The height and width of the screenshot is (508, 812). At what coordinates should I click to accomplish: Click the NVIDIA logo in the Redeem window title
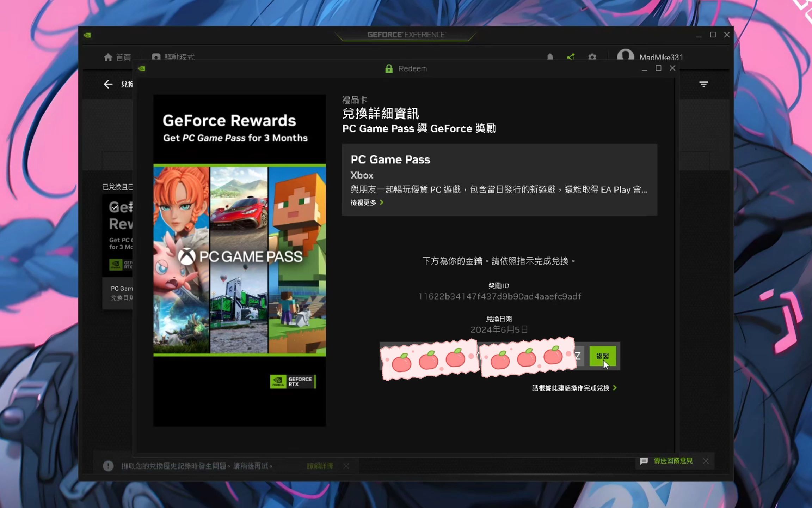click(142, 68)
